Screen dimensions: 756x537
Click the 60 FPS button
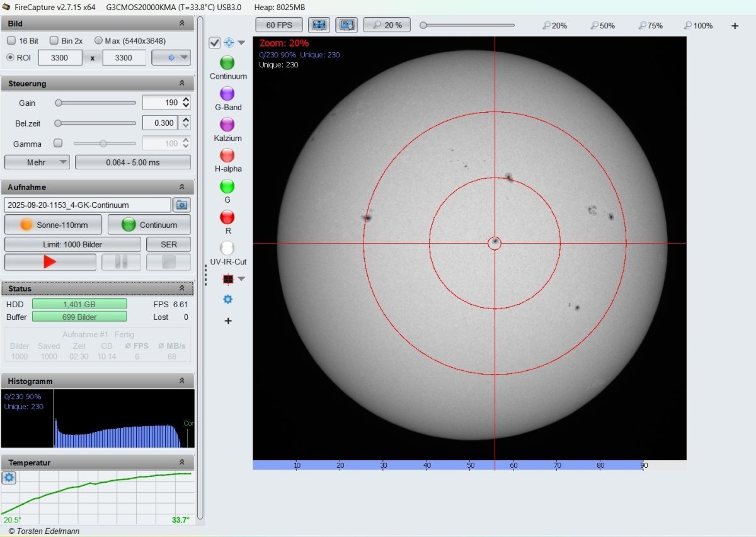point(279,25)
